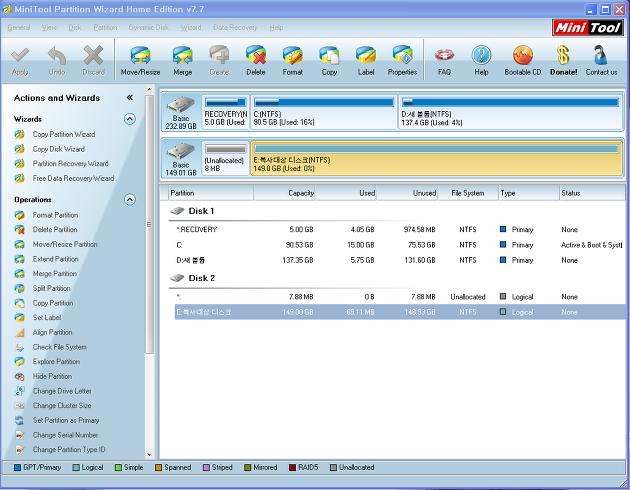Click Split Partition operation

[51, 288]
